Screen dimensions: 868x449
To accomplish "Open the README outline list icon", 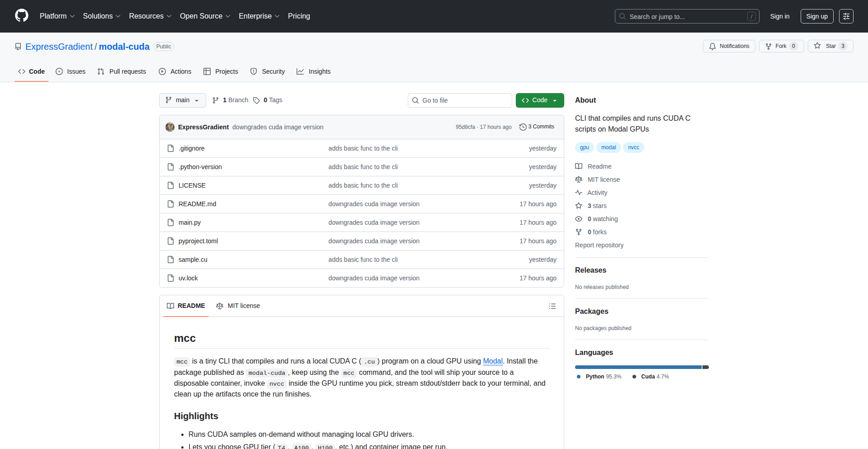I will tap(552, 306).
